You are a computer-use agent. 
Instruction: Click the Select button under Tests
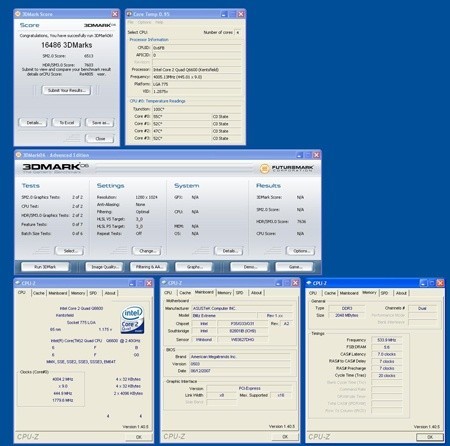[x=69, y=251]
